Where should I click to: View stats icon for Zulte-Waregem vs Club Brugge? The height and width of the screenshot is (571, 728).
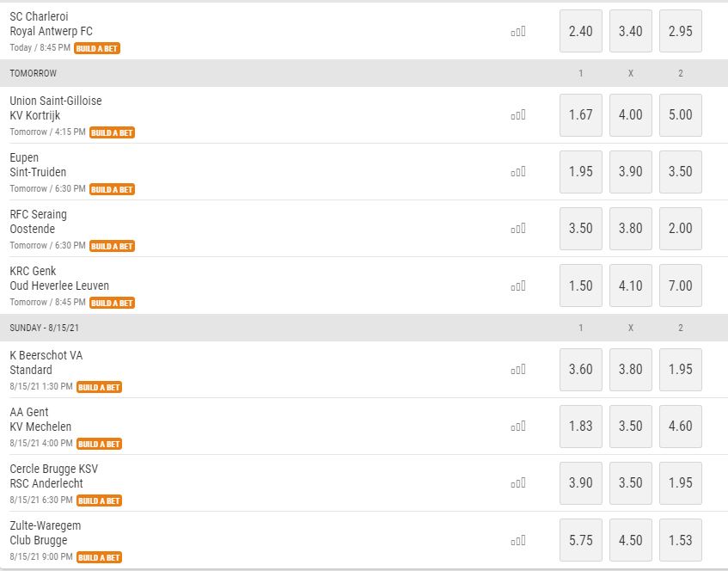[518, 541]
